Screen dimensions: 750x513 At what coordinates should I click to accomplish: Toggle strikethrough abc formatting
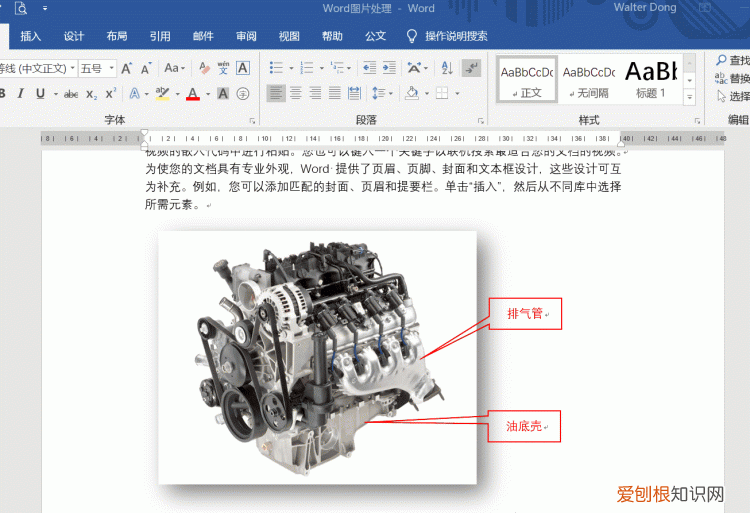pos(71,94)
